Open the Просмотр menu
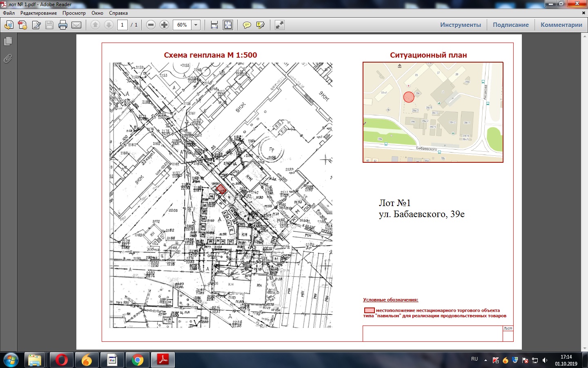 pos(74,13)
